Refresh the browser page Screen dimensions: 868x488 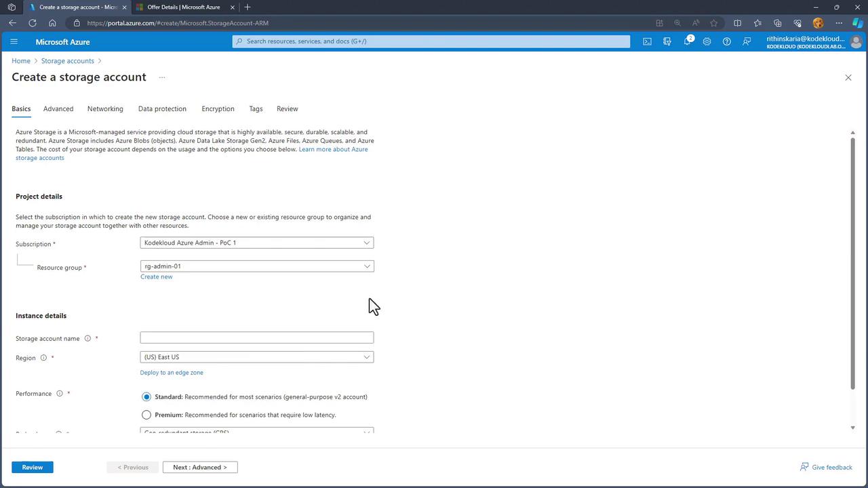click(33, 23)
